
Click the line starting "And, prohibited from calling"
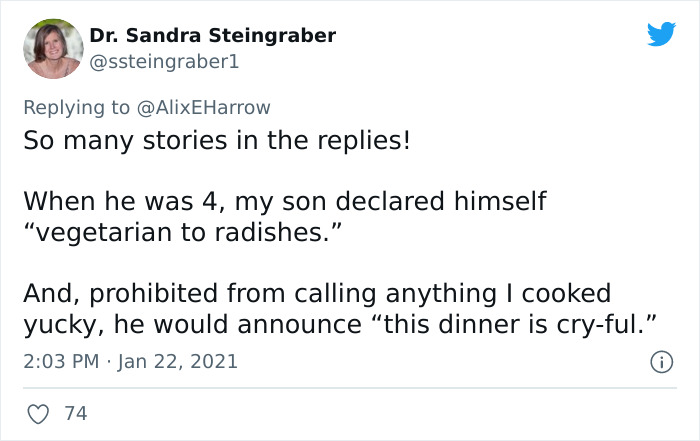pyautogui.click(x=316, y=295)
